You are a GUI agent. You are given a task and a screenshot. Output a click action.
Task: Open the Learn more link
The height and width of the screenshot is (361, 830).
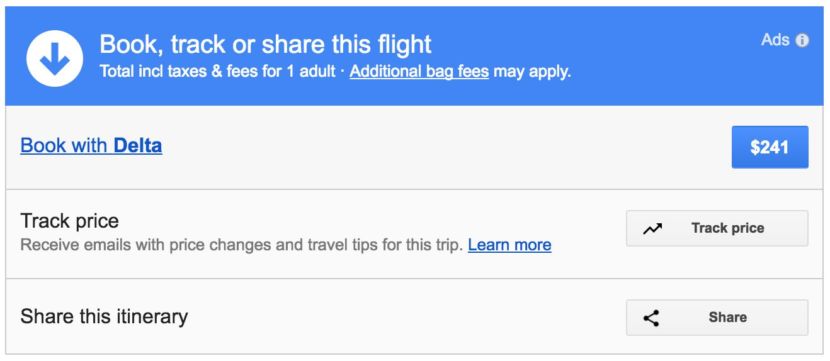509,245
